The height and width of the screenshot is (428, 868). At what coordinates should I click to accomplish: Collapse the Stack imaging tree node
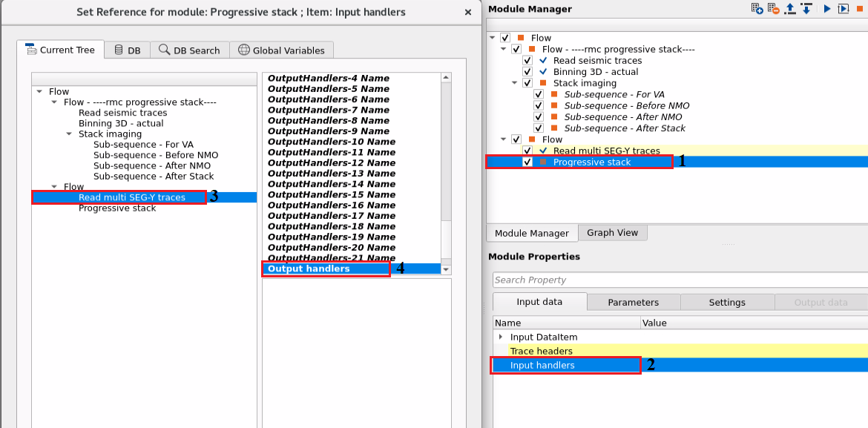[515, 82]
